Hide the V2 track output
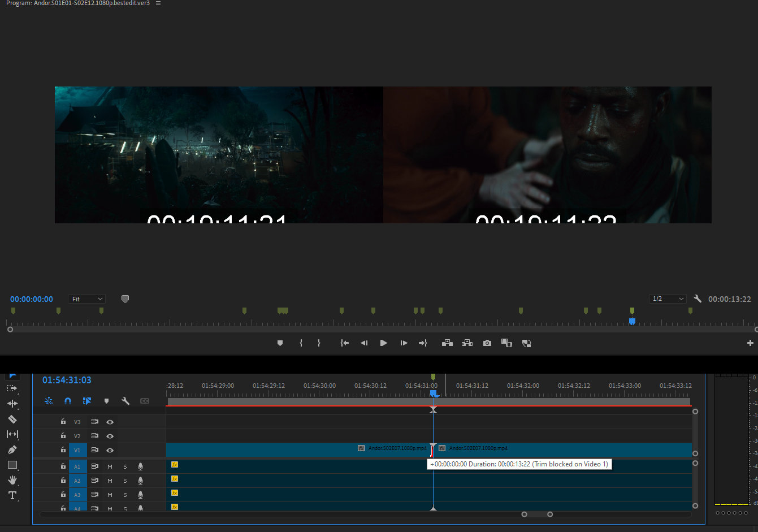This screenshot has width=758, height=532. coord(110,436)
